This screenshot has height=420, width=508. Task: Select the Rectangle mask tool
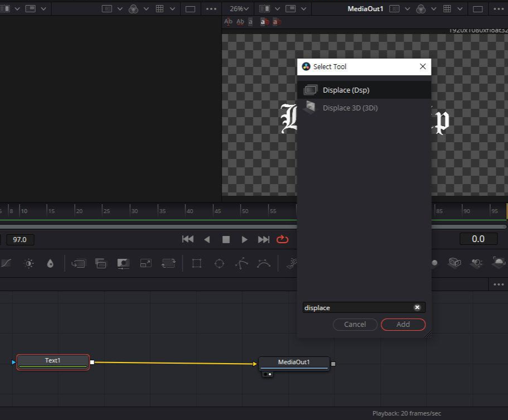(197, 263)
